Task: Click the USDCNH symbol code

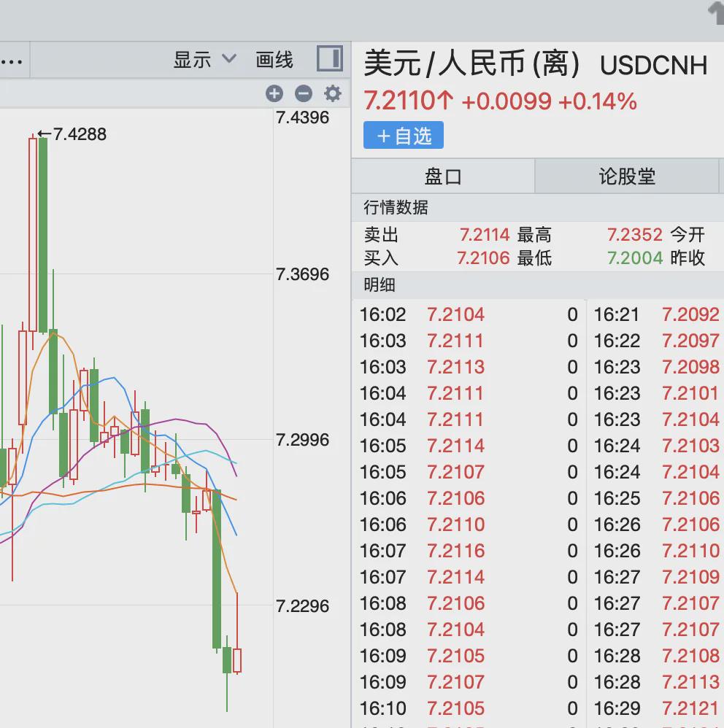Action: [x=653, y=65]
